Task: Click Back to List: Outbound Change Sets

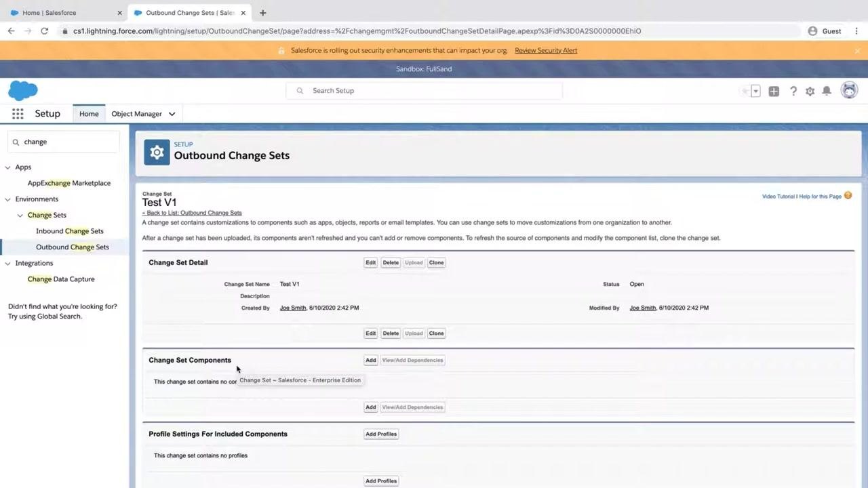Action: click(x=192, y=213)
